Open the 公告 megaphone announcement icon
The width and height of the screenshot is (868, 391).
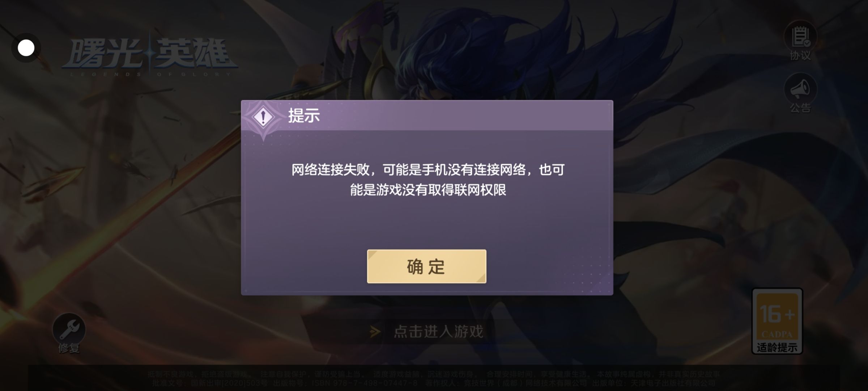point(800,89)
